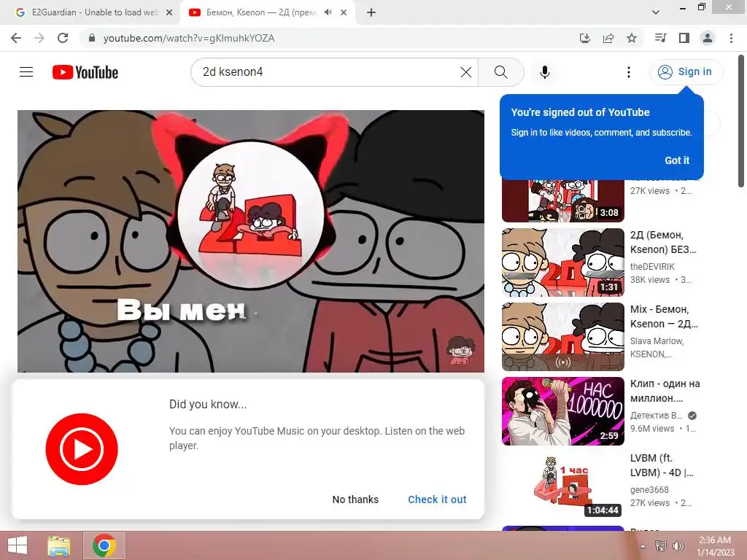
Task: Click the Sign in button
Action: [686, 72]
